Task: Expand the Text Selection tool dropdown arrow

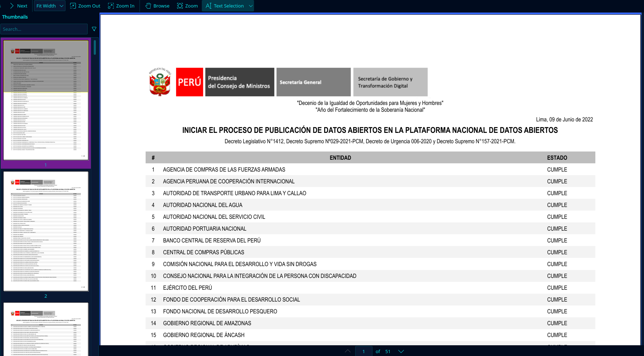Action: (251, 6)
